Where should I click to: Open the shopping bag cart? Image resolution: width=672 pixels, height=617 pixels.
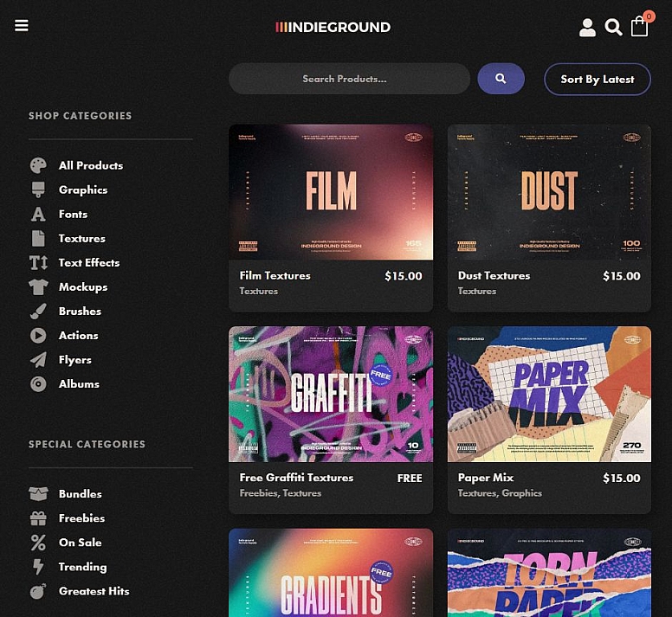click(640, 27)
